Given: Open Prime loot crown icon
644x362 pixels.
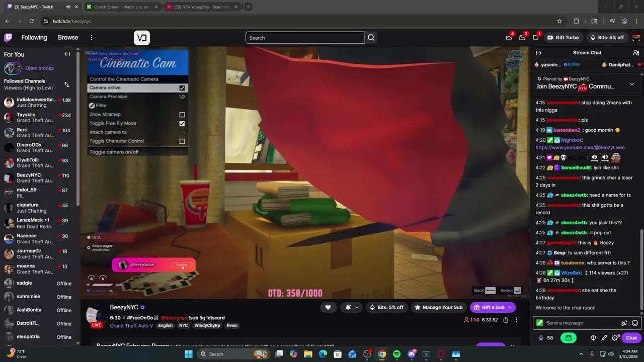Looking at the screenshot, I should (x=509, y=38).
